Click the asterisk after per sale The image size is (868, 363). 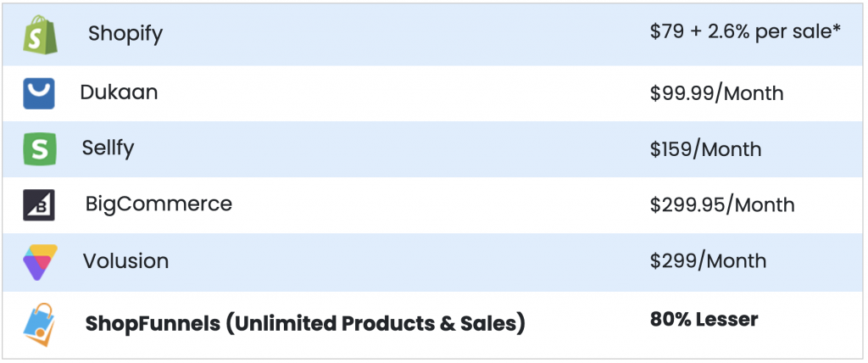pos(836,29)
